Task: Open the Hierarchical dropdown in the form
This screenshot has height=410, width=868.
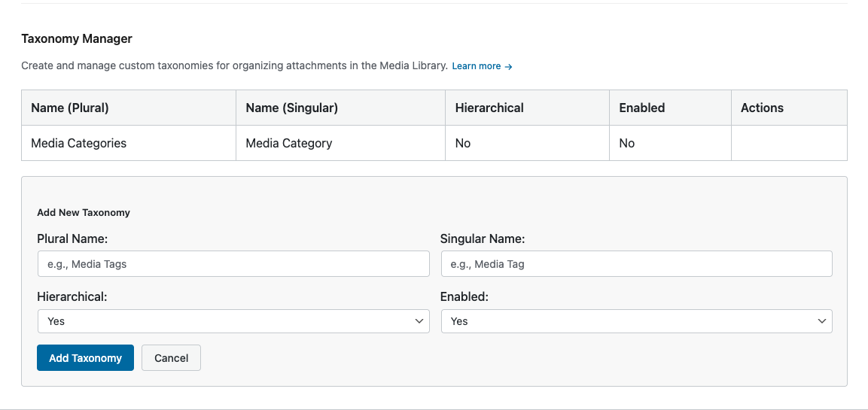Action: pyautogui.click(x=233, y=321)
